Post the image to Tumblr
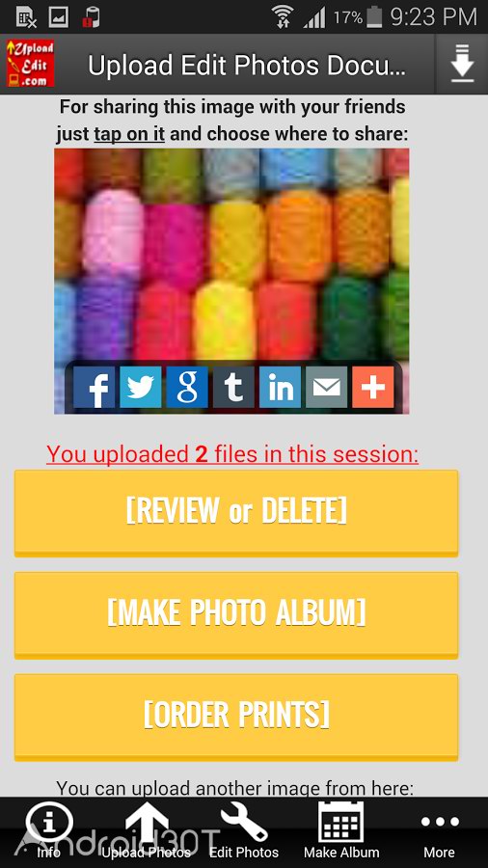Image resolution: width=488 pixels, height=868 pixels. [x=233, y=387]
